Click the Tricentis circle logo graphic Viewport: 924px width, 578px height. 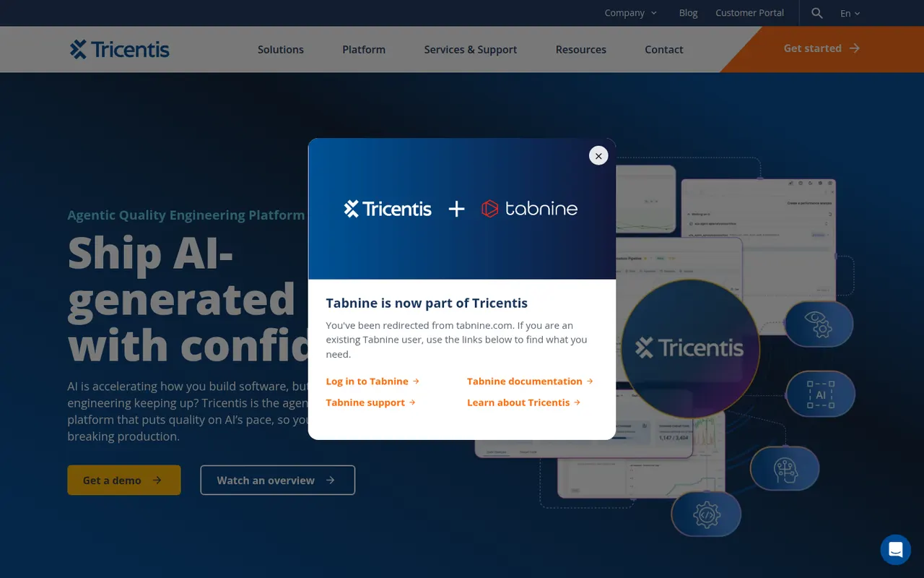point(690,348)
